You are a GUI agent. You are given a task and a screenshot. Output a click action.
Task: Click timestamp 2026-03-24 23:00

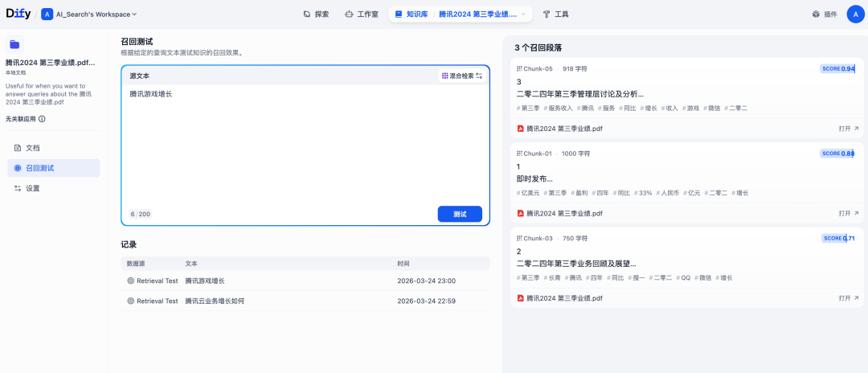(x=426, y=281)
